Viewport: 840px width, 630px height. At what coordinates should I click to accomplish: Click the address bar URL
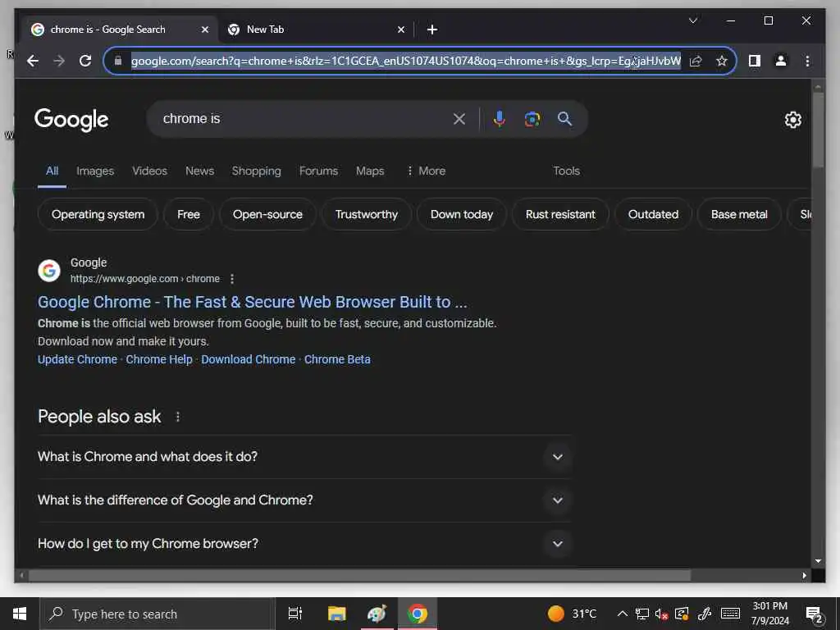(405, 61)
